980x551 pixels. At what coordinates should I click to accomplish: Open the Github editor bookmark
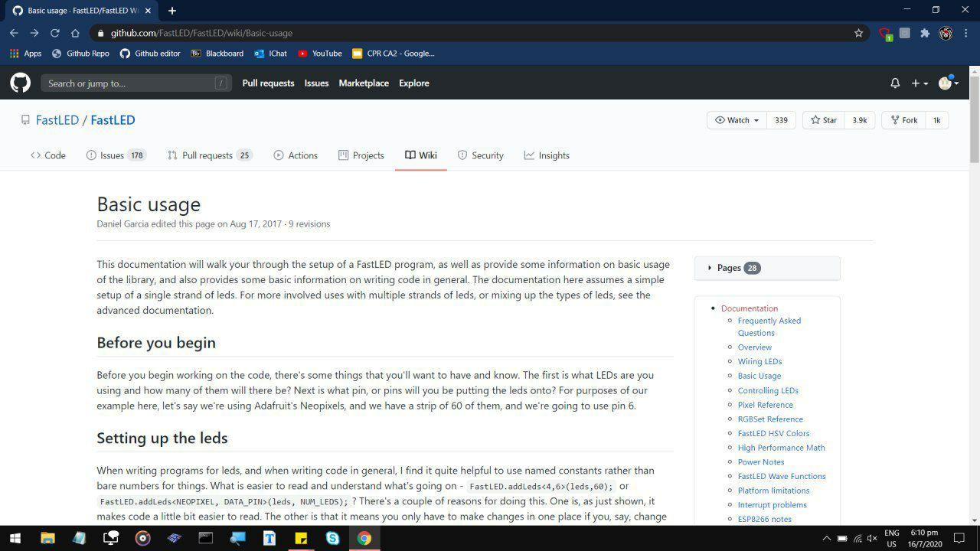click(x=150, y=54)
